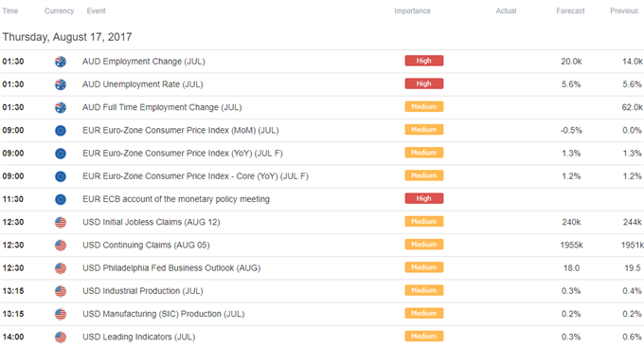
Task: Open EUR Consumer Price Index (YoY) (JUL F) event
Action: tap(183, 154)
